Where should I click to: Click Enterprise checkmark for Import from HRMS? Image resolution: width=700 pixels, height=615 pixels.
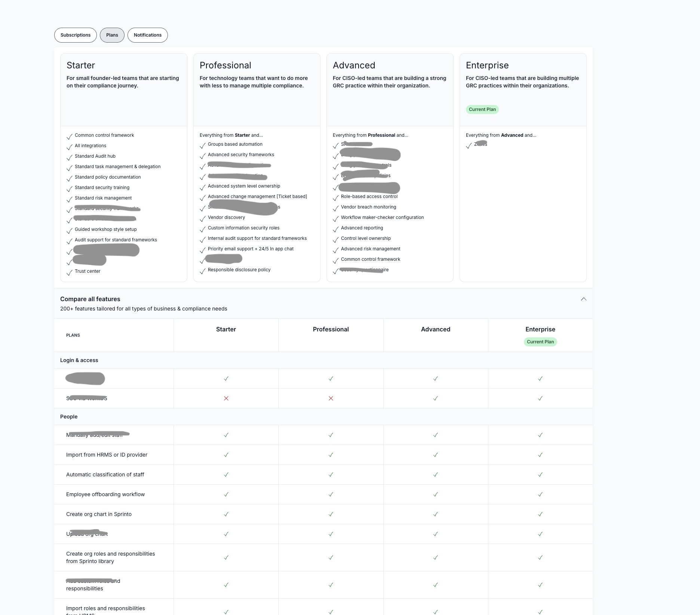(x=540, y=455)
